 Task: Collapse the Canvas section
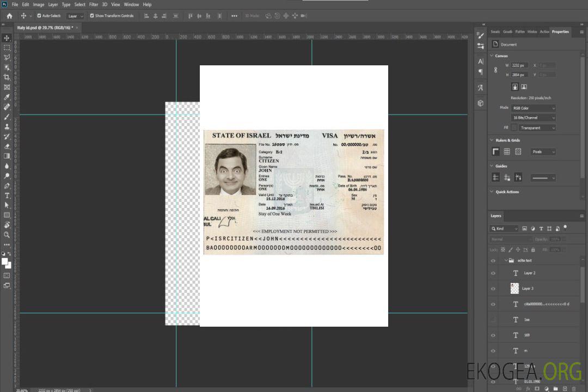tap(492, 56)
